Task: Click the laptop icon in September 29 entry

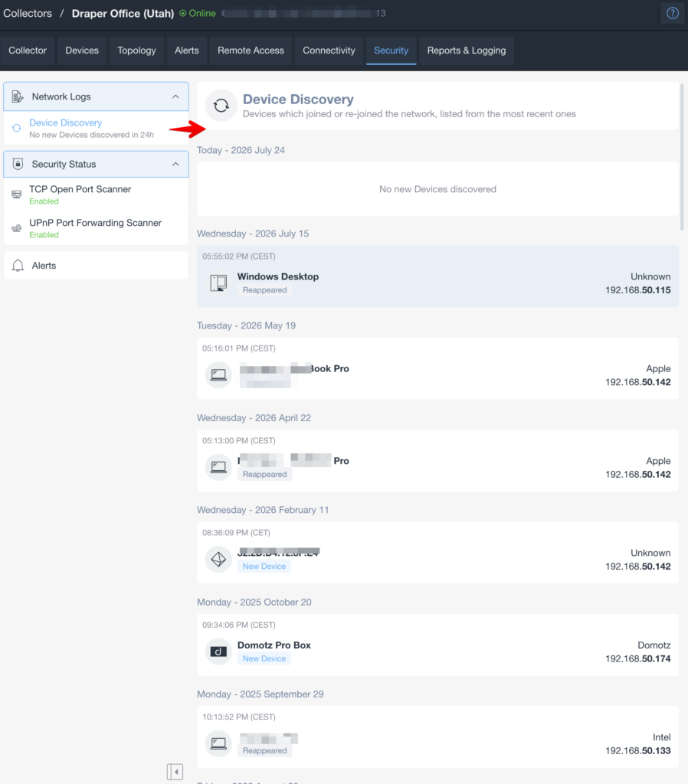Action: click(x=218, y=743)
